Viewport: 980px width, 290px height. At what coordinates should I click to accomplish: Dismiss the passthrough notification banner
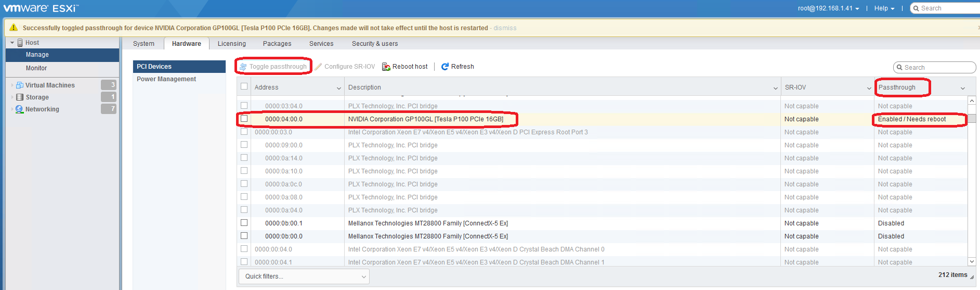[505, 28]
